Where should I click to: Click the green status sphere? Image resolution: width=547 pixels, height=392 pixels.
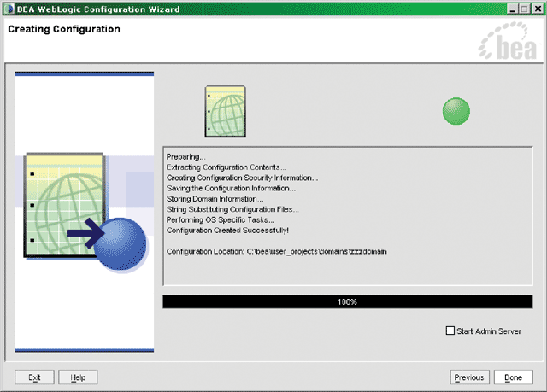(x=456, y=111)
